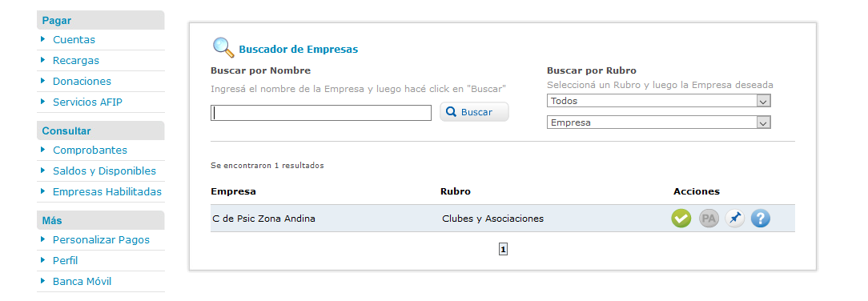Screen dimensions: 868x301
Task: Click the arrow bullet beside Comprobantes
Action: coord(43,150)
